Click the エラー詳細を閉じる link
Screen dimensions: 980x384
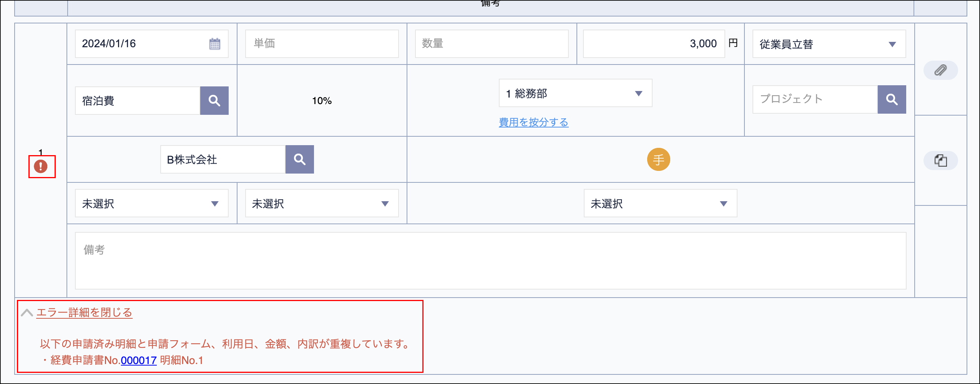point(84,313)
